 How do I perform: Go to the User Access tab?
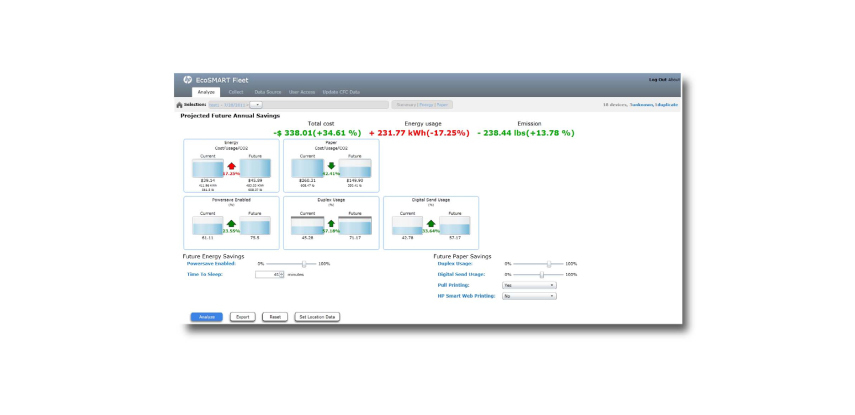click(x=304, y=92)
